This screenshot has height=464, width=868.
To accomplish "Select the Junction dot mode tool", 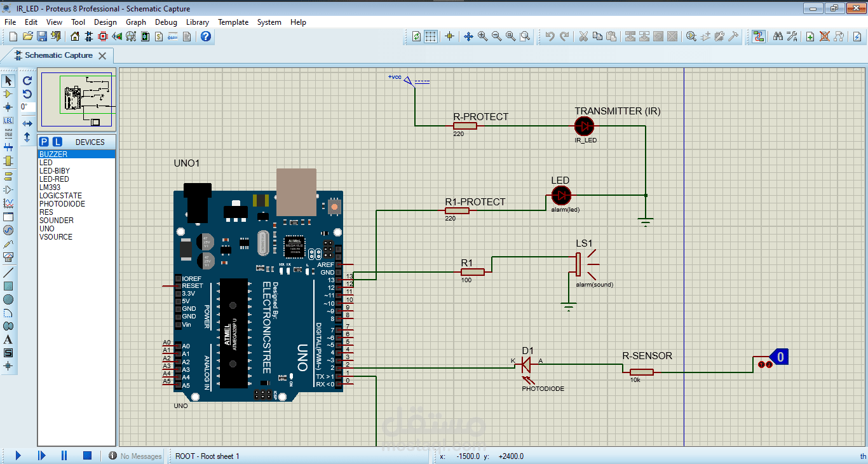I will (x=8, y=107).
